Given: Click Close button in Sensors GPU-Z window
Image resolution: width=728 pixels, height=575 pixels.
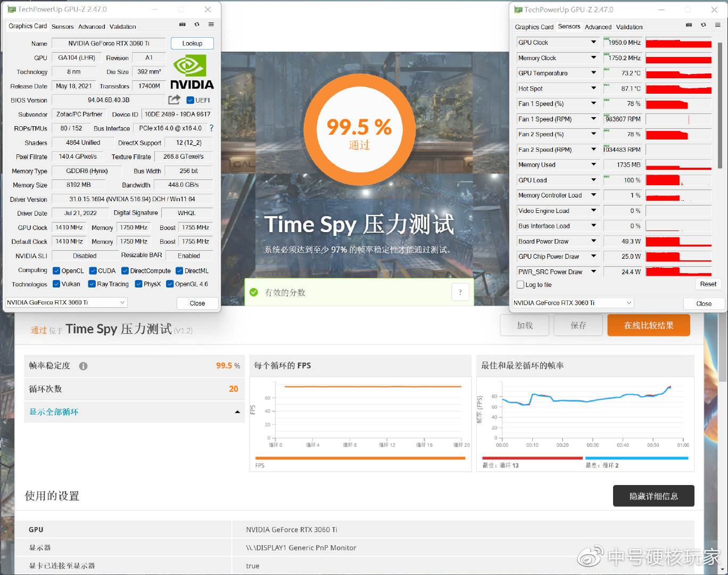Looking at the screenshot, I should pyautogui.click(x=704, y=303).
